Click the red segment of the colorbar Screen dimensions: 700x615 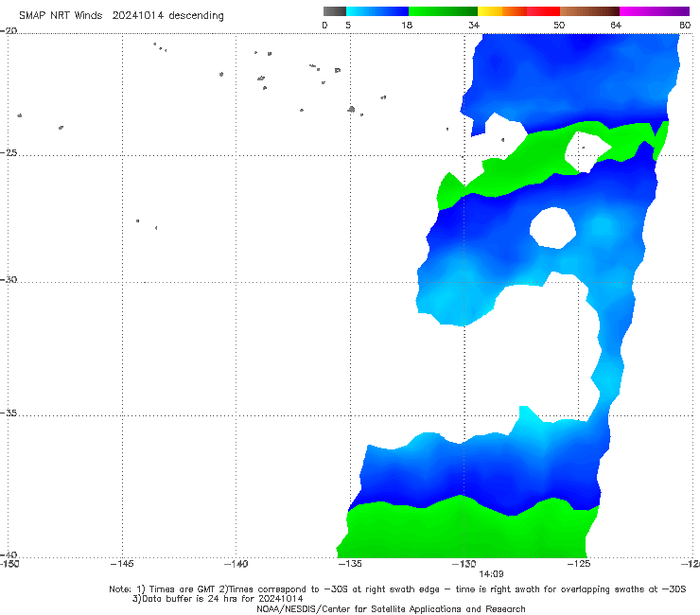543,11
